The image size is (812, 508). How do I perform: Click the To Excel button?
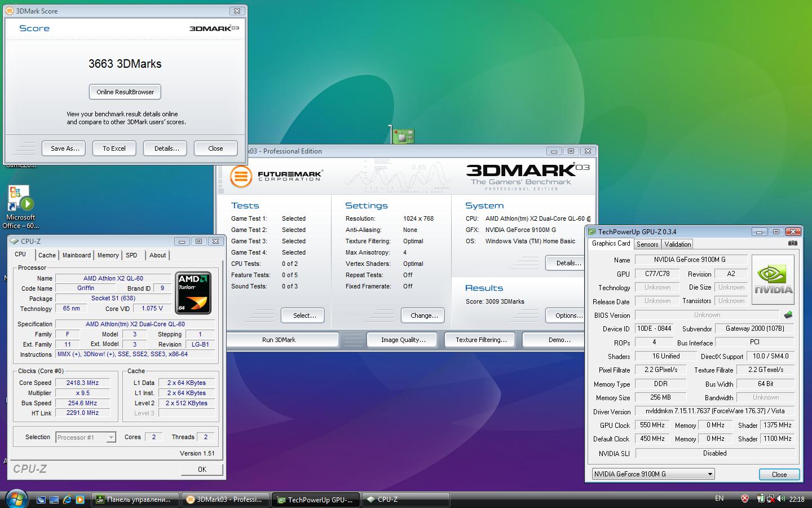pos(114,148)
